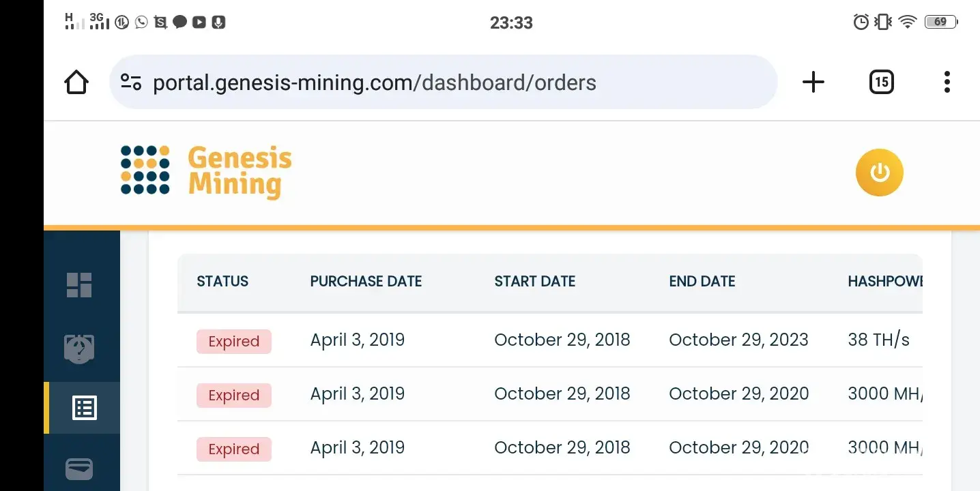The width and height of the screenshot is (980, 491).
Task: Tap the site settings icon in address bar
Action: [131, 83]
